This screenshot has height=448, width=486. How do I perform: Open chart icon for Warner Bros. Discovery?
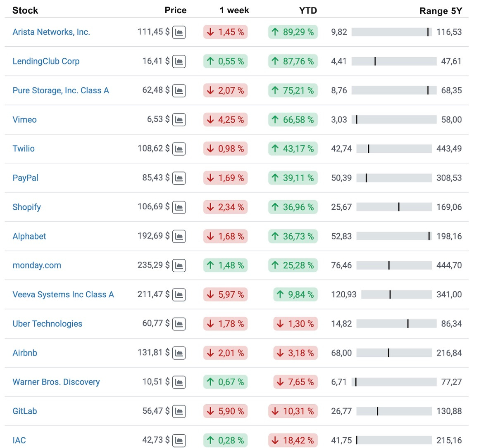pos(179,382)
